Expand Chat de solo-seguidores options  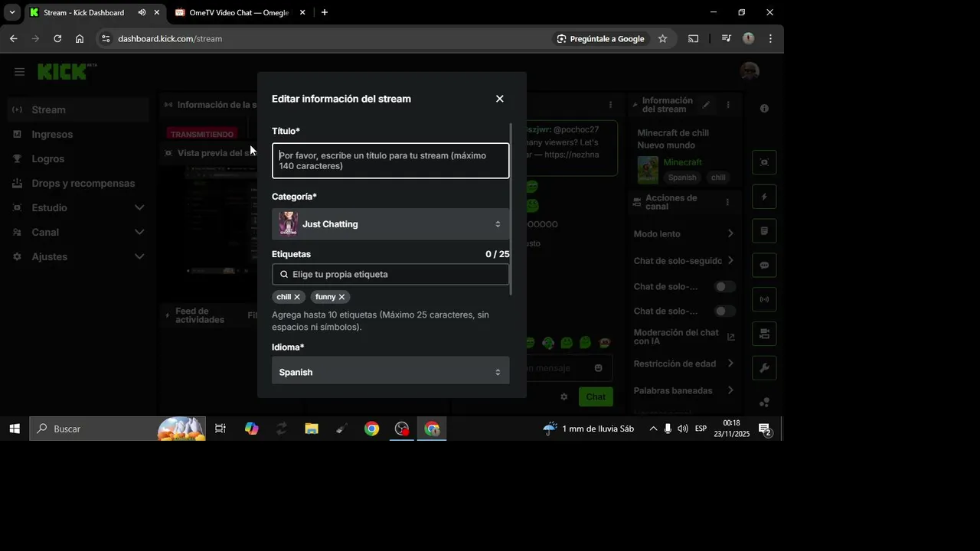coord(730,260)
